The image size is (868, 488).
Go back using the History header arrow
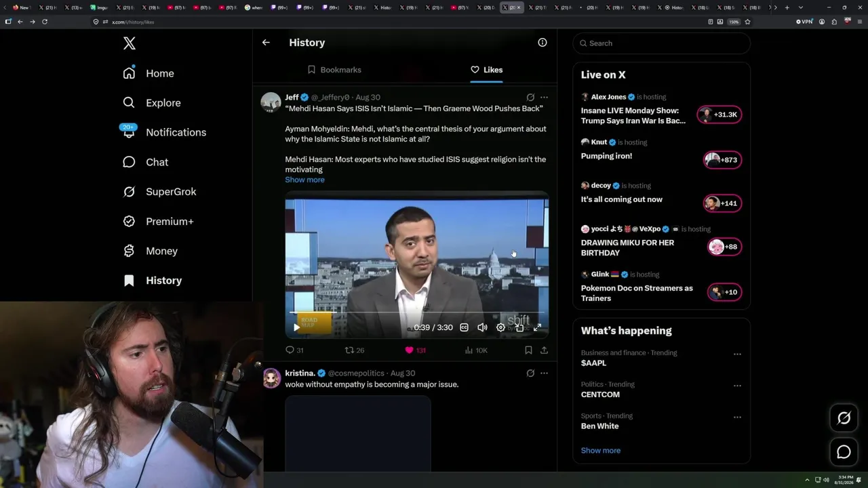click(x=266, y=42)
